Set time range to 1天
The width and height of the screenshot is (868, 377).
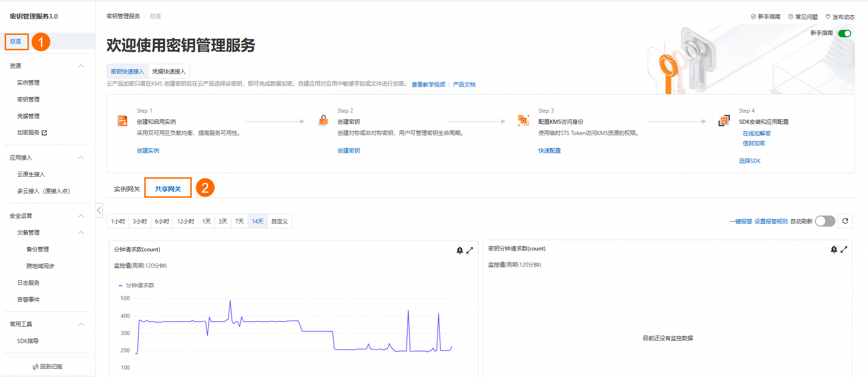(207, 221)
